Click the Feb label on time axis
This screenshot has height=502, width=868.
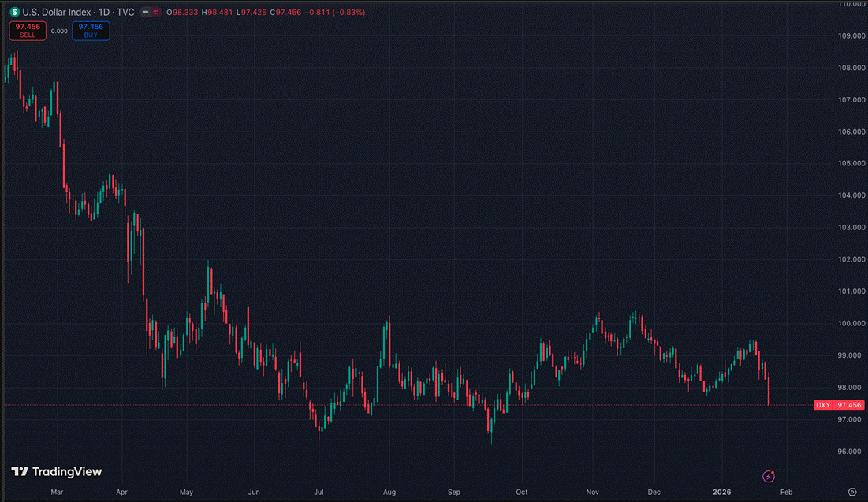(x=786, y=492)
